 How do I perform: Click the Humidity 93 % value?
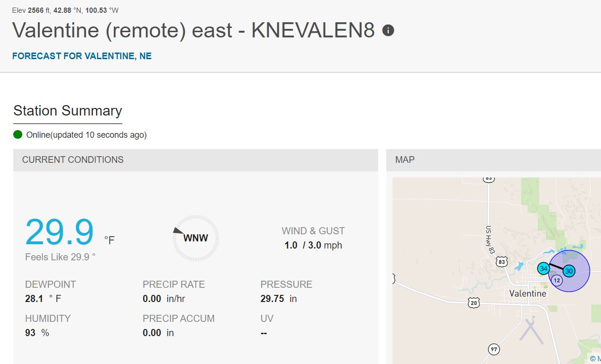(37, 333)
